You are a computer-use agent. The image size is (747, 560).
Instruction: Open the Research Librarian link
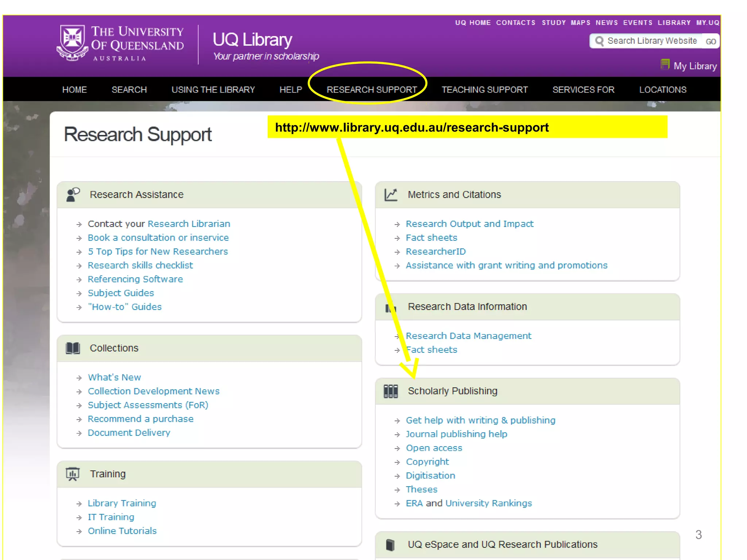click(189, 224)
